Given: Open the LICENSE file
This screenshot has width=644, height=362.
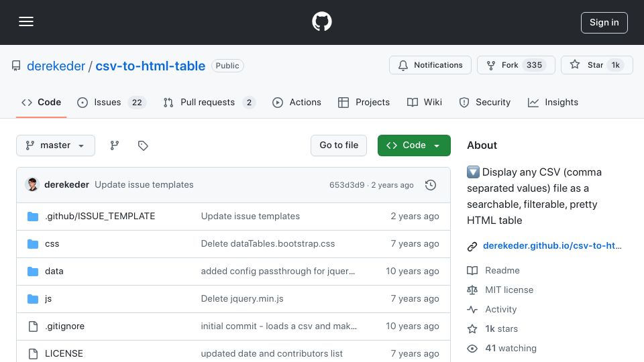Looking at the screenshot, I should [x=64, y=353].
